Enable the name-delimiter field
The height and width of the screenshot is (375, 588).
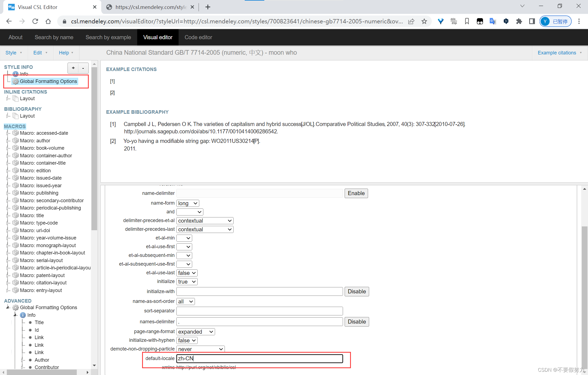(356, 193)
